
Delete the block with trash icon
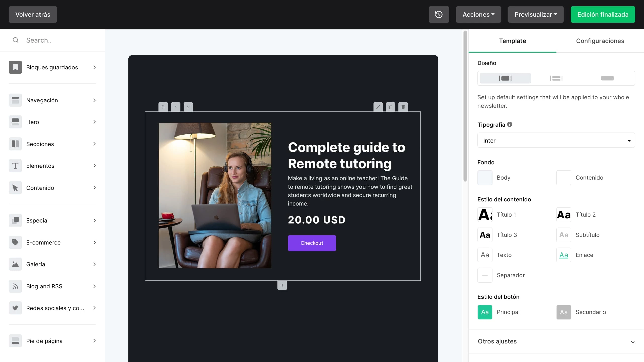pos(403,107)
